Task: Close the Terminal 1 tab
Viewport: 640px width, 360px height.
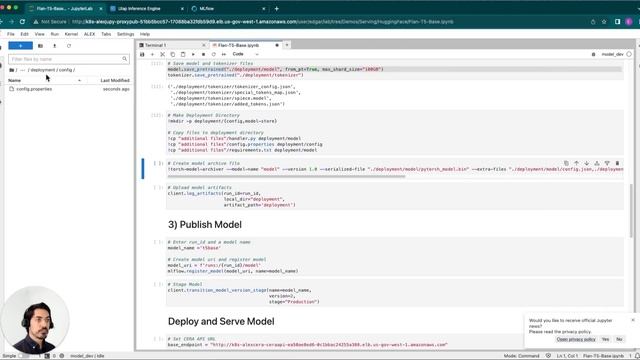Action: 204,45
